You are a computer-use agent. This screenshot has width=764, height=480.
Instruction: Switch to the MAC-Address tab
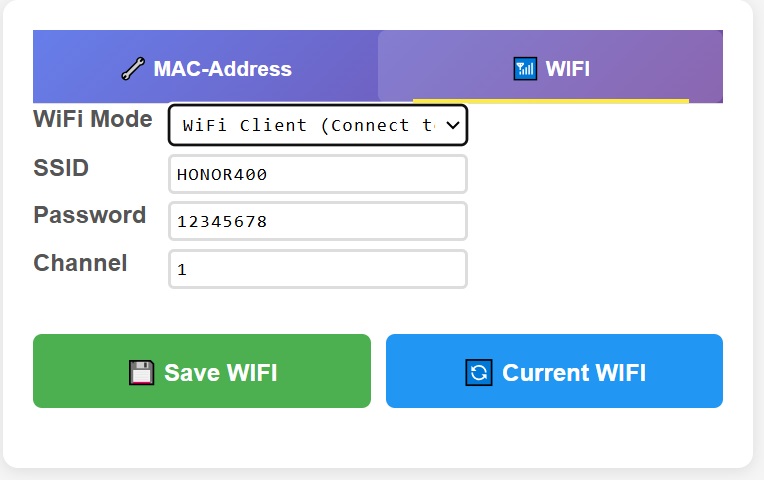[206, 69]
